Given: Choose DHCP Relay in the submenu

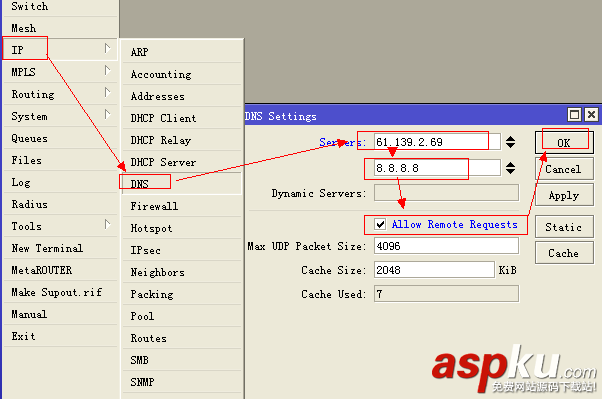Looking at the screenshot, I should [182, 140].
